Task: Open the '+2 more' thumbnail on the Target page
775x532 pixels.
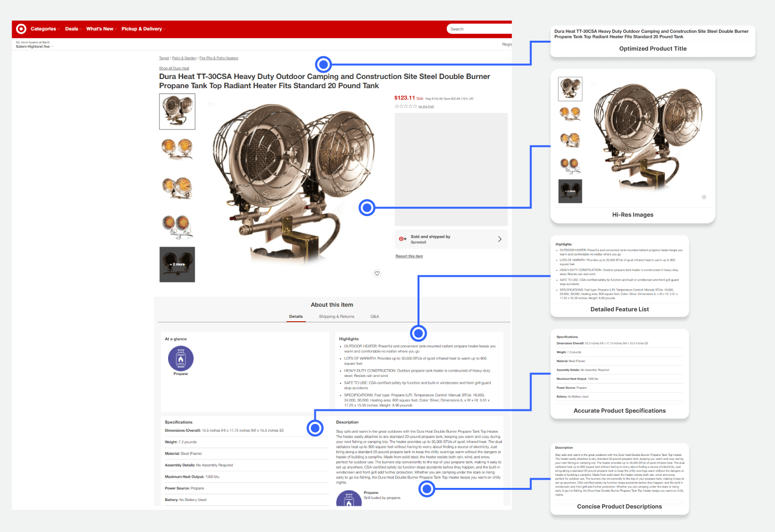Action: click(x=177, y=265)
